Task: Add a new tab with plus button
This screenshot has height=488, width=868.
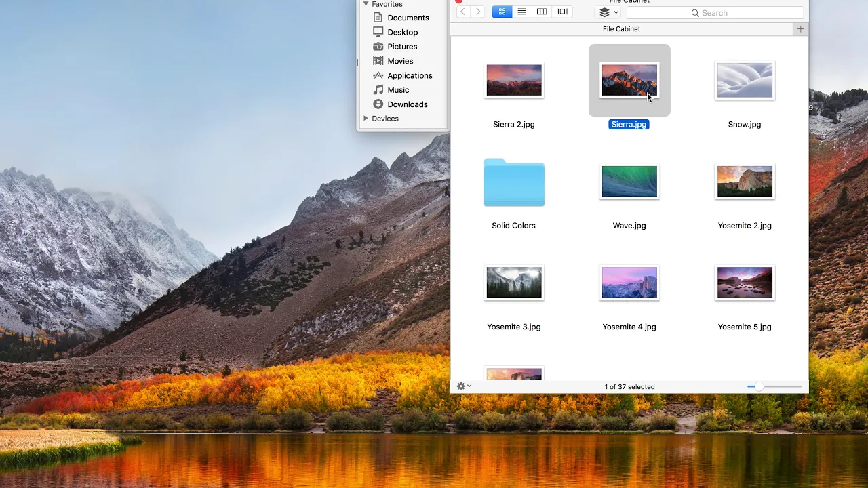Action: click(x=801, y=29)
